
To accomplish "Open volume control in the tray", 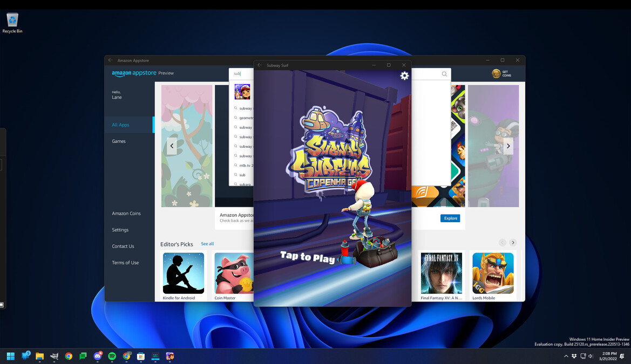I will click(591, 356).
